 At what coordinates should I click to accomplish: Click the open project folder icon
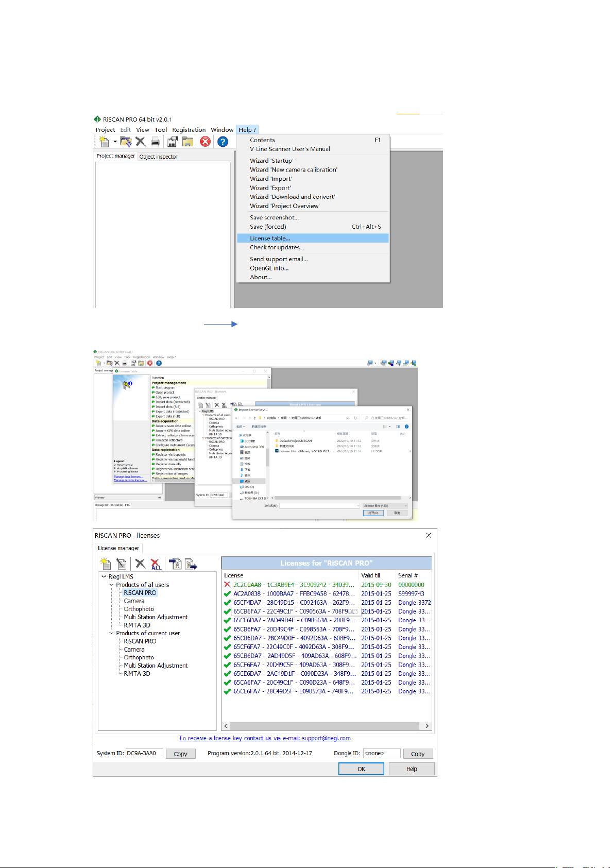tap(126, 142)
